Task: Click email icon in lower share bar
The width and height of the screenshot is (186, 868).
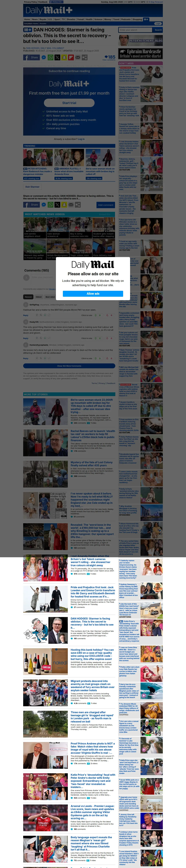Action: [x=71, y=205]
